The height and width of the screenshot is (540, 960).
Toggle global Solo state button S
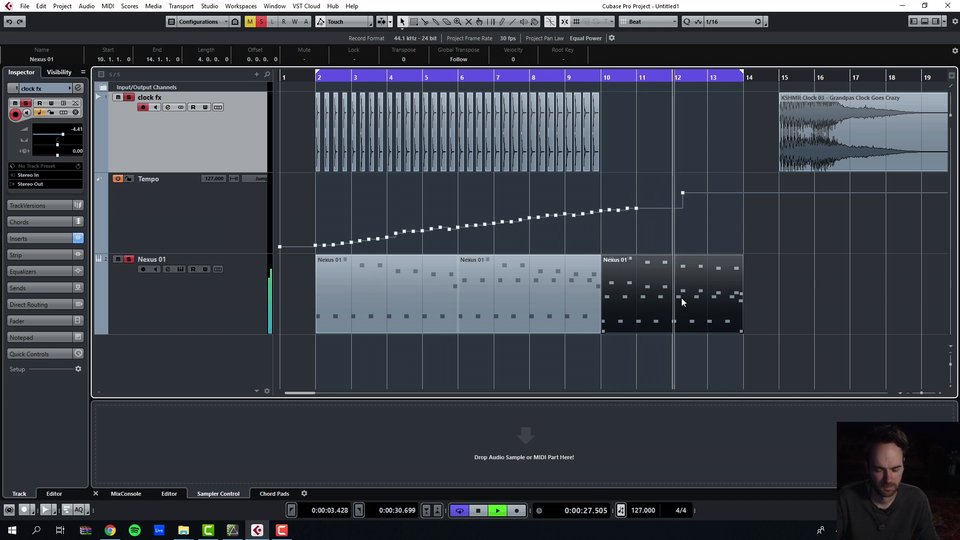pyautogui.click(x=261, y=21)
